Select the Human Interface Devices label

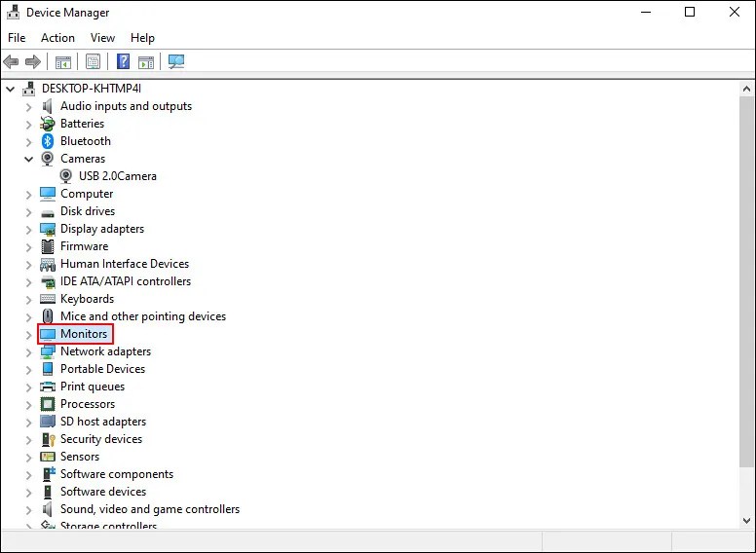125,264
